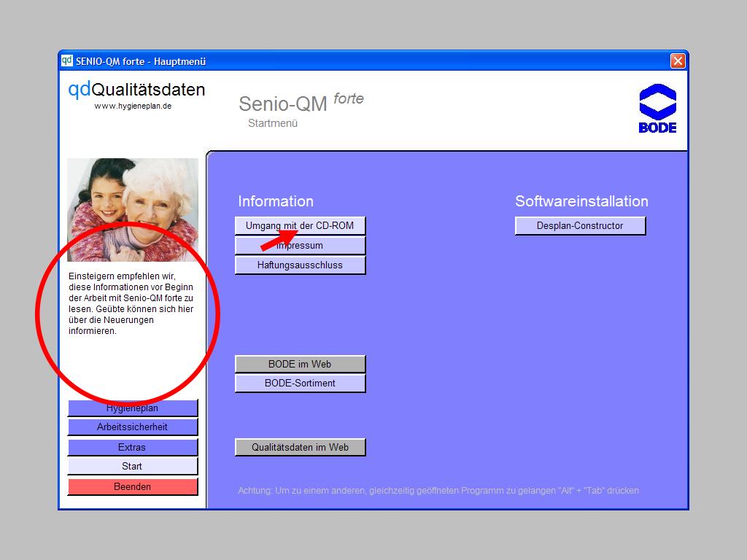View the BODE-Sortiment catalog
The width and height of the screenshot is (747, 560).
pyautogui.click(x=300, y=384)
